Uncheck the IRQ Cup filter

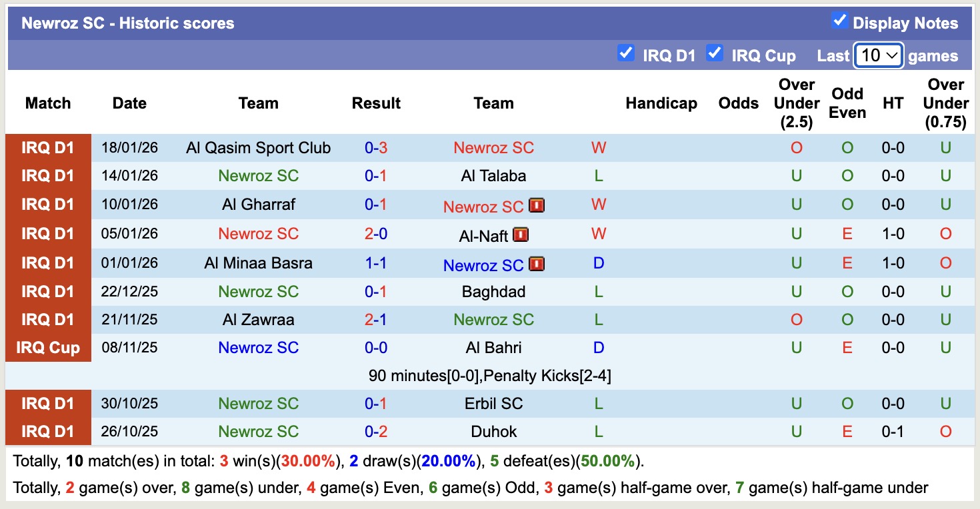(x=715, y=53)
